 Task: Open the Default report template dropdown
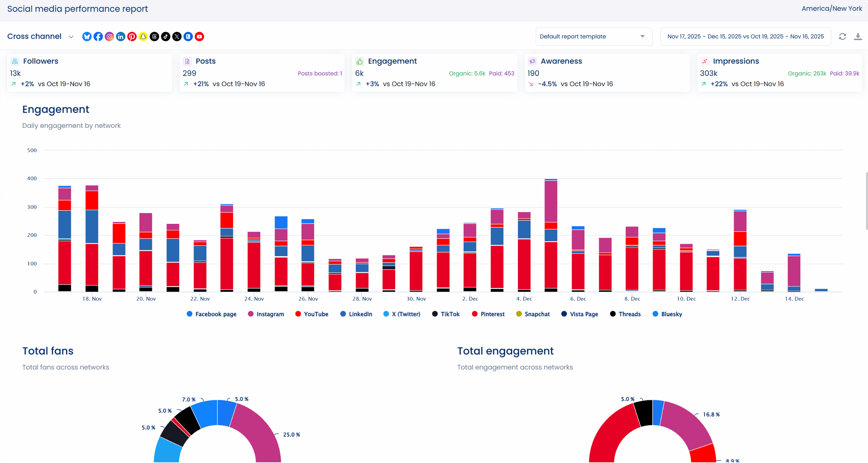pos(593,36)
